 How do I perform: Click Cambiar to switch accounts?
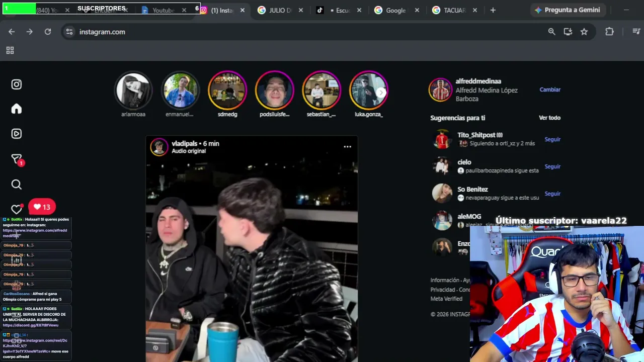(x=550, y=89)
